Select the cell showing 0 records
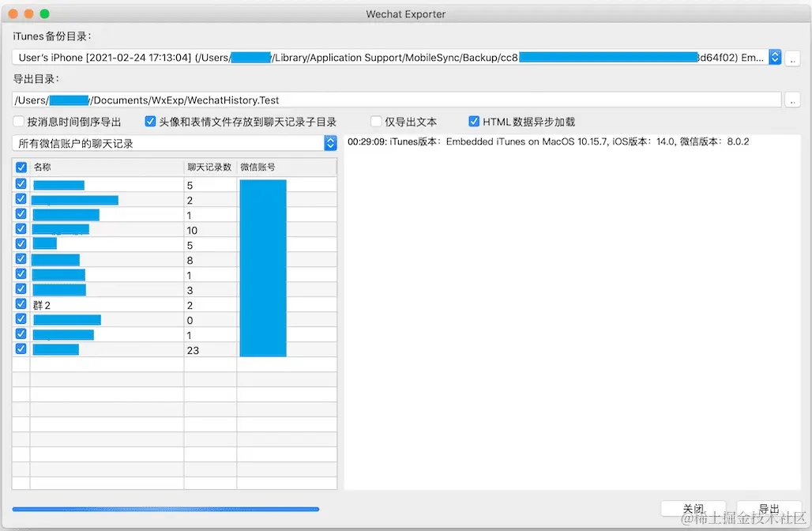Screen dimensions: 812x531 coord(210,320)
